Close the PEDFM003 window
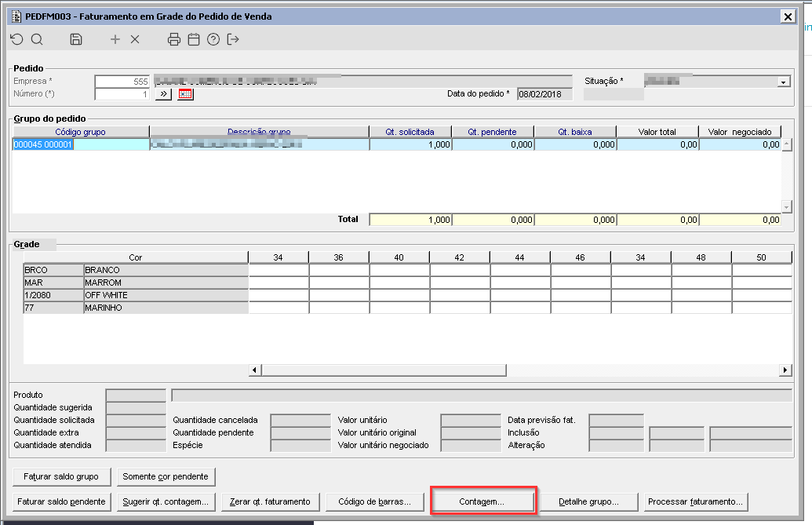Screen dimensions: 812x525 [x=788, y=16]
